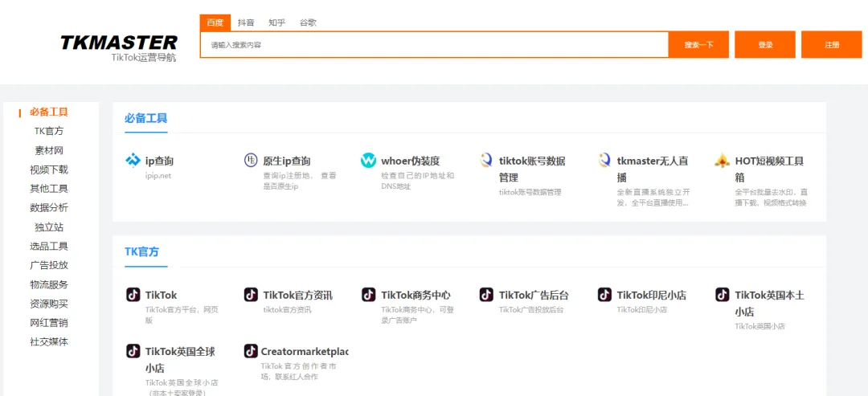This screenshot has height=396, width=868.
Task: Open the ip查询 link title
Action: coord(159,161)
